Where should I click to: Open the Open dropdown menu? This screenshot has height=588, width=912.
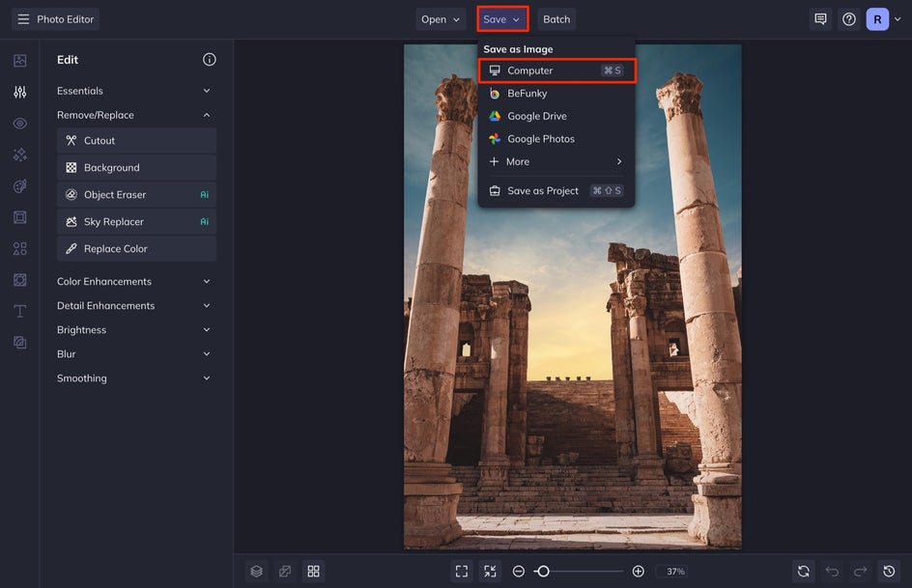pos(441,19)
